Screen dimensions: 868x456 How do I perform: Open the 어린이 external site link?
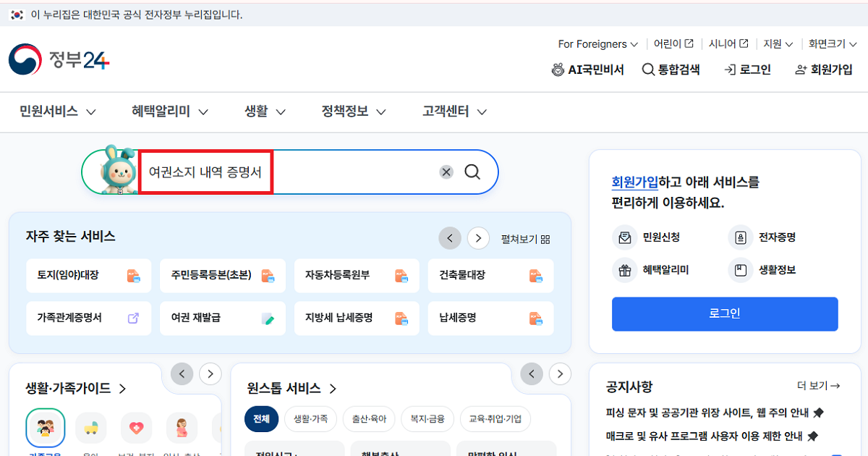(x=673, y=44)
